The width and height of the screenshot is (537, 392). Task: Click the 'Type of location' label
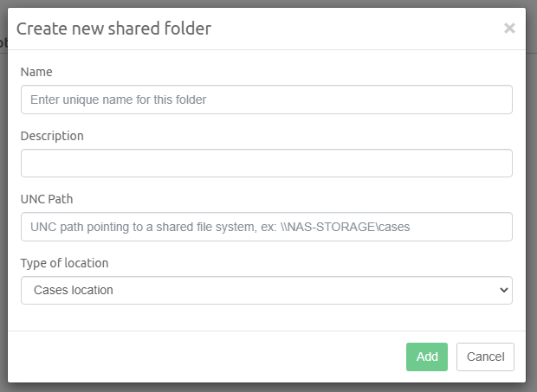tap(64, 263)
